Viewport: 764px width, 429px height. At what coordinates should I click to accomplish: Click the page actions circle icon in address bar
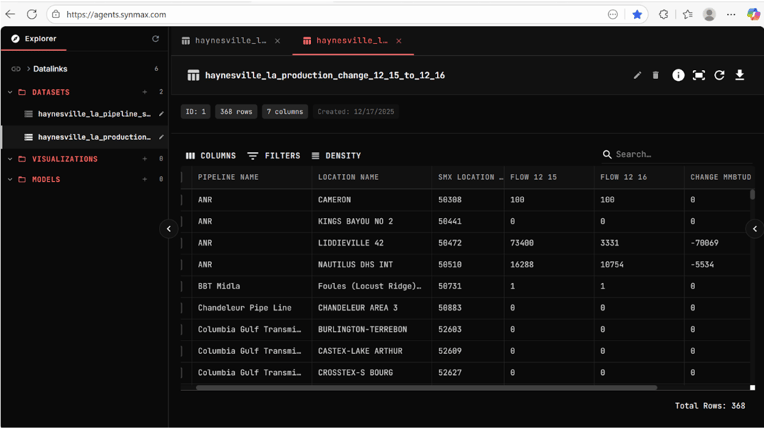[612, 15]
